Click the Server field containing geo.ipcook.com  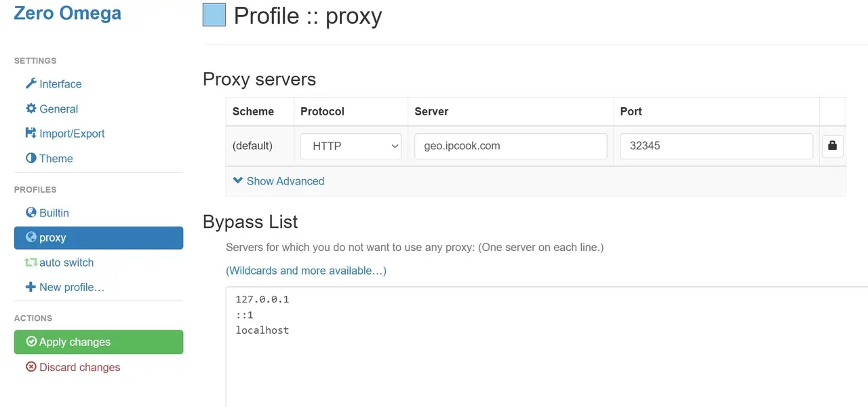point(510,146)
